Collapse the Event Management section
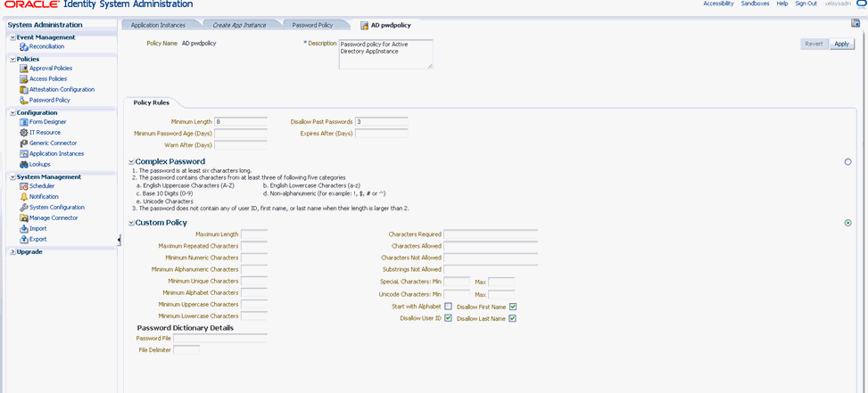Viewport: 868px width, 393px height. point(12,37)
